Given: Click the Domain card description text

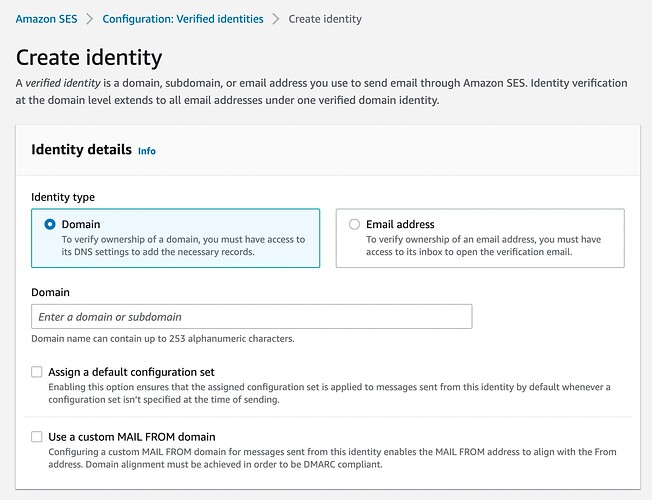Looking at the screenshot, I should 183,245.
